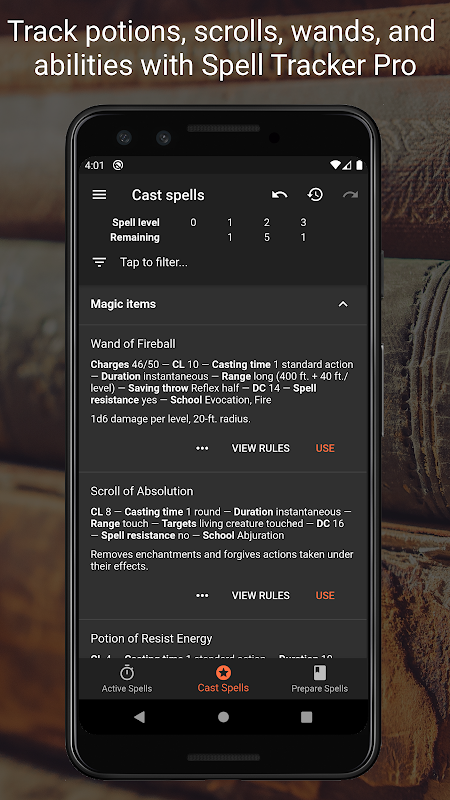450x800 pixels.
Task: Tap the 'Tap to filter...' field
Action: point(223,262)
